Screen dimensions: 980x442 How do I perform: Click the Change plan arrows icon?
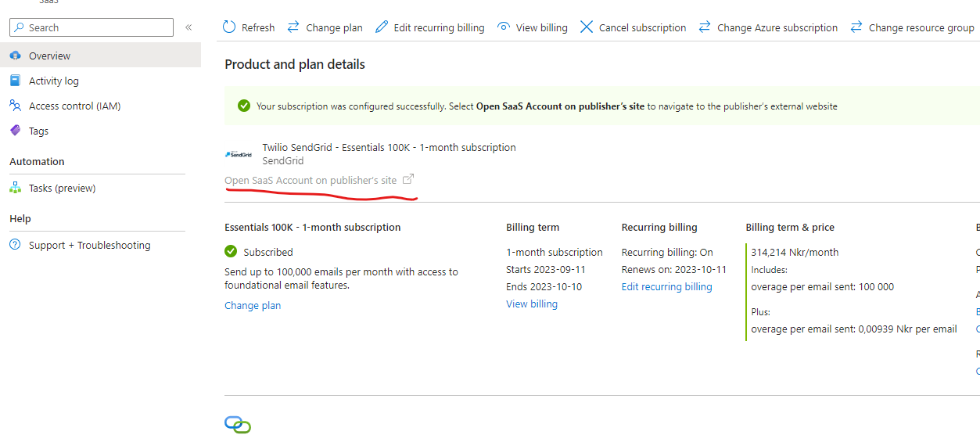click(x=293, y=27)
